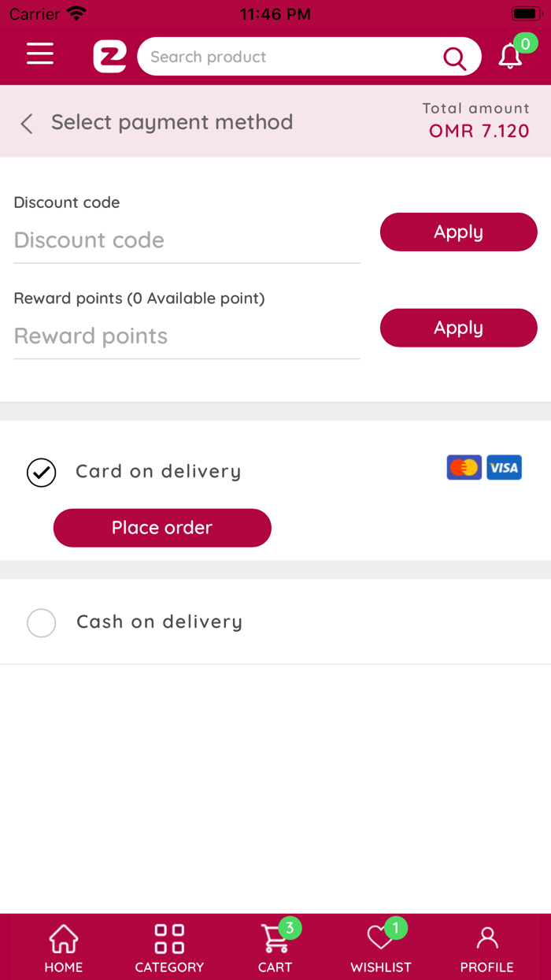The height and width of the screenshot is (980, 551).
Task: Open the hamburger navigation menu
Action: (39, 55)
